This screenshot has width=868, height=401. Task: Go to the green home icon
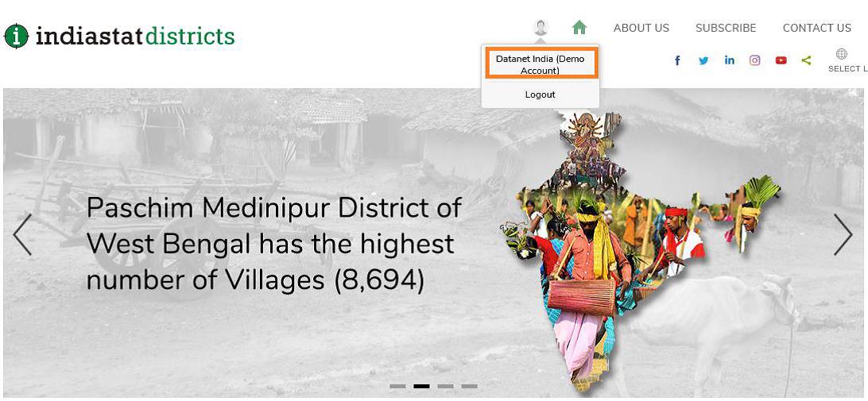[x=579, y=28]
